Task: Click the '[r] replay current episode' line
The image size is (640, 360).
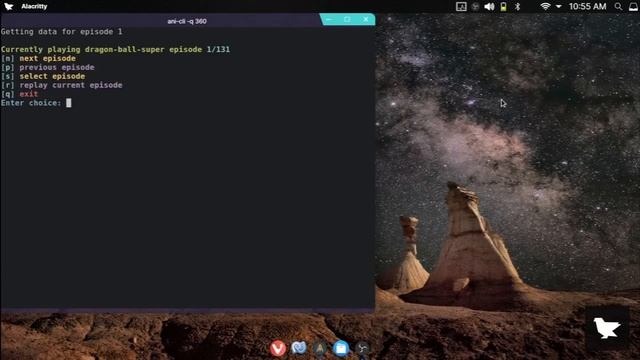Action: tap(62, 85)
